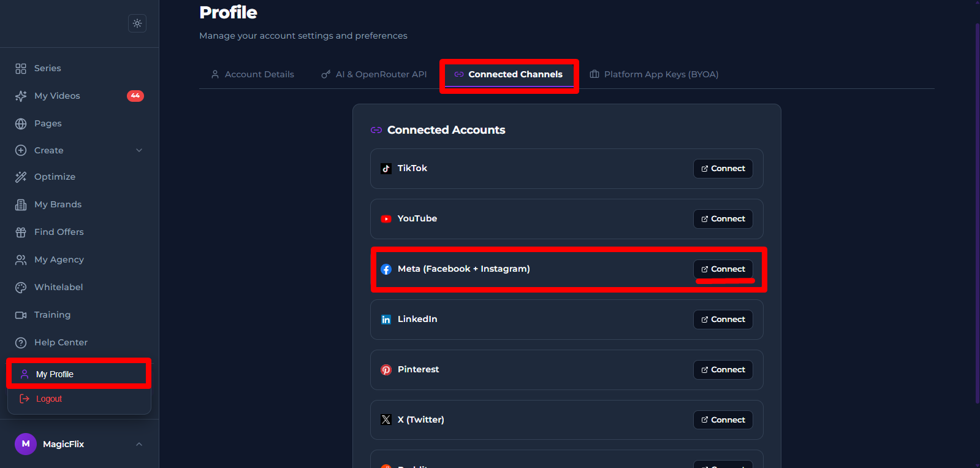Click the 'LinkedIn' channel label
Viewport: 980px width, 468px height.
click(x=417, y=319)
